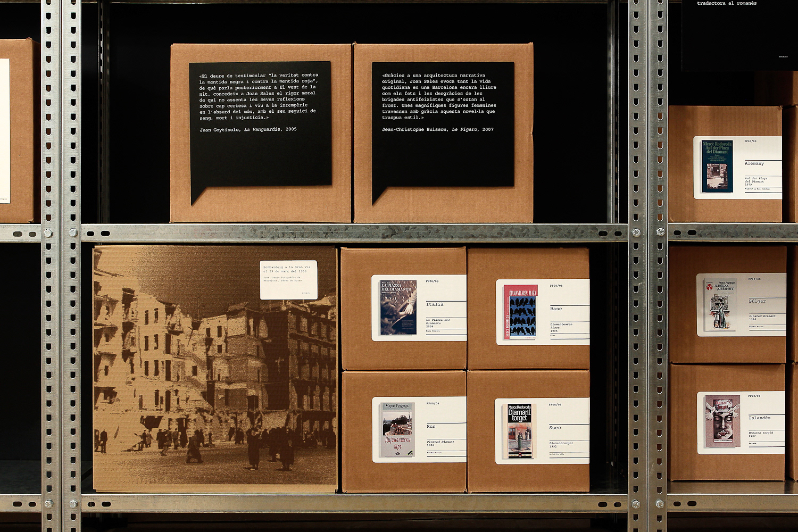Viewport: 798px width, 532px height.
Task: Click the Islandès language label
Action: point(759,418)
